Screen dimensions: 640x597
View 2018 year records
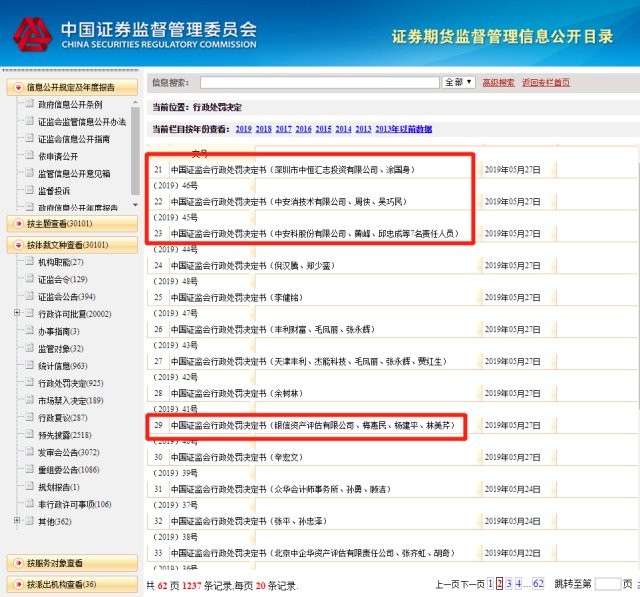(x=264, y=130)
